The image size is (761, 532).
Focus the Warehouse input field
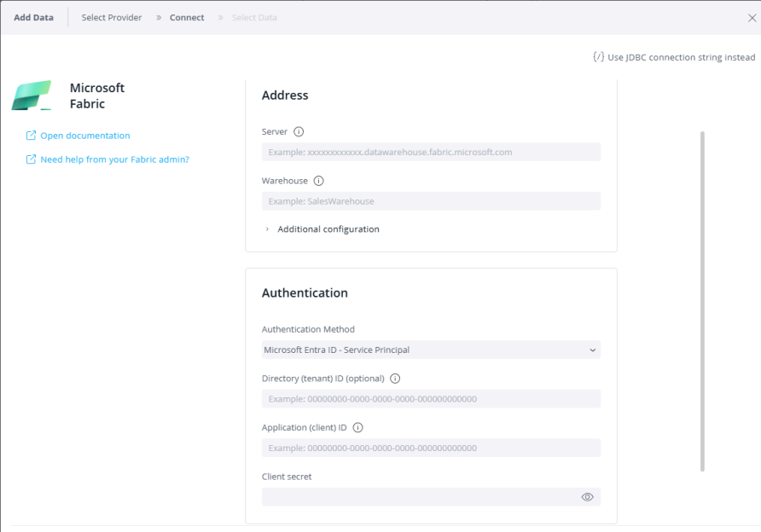point(431,200)
